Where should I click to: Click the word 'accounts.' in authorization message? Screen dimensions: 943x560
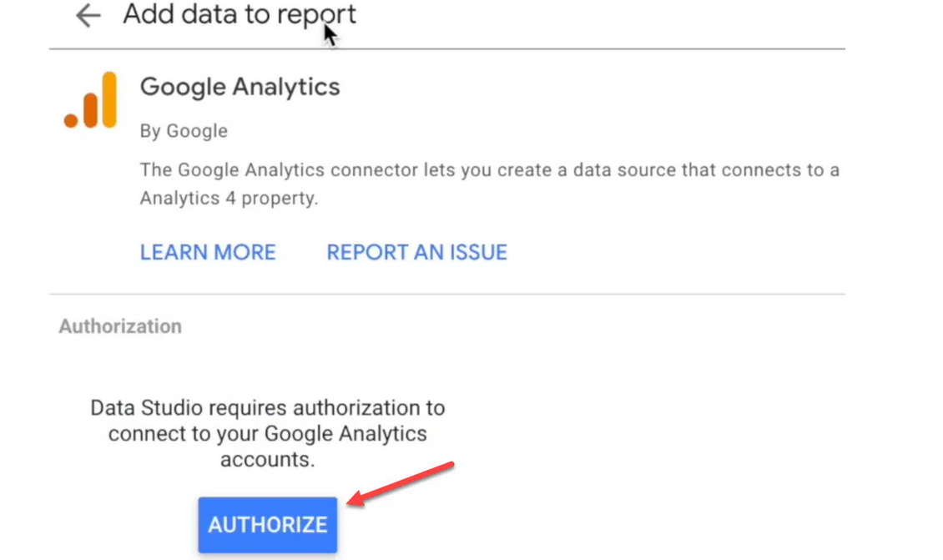tap(268, 460)
